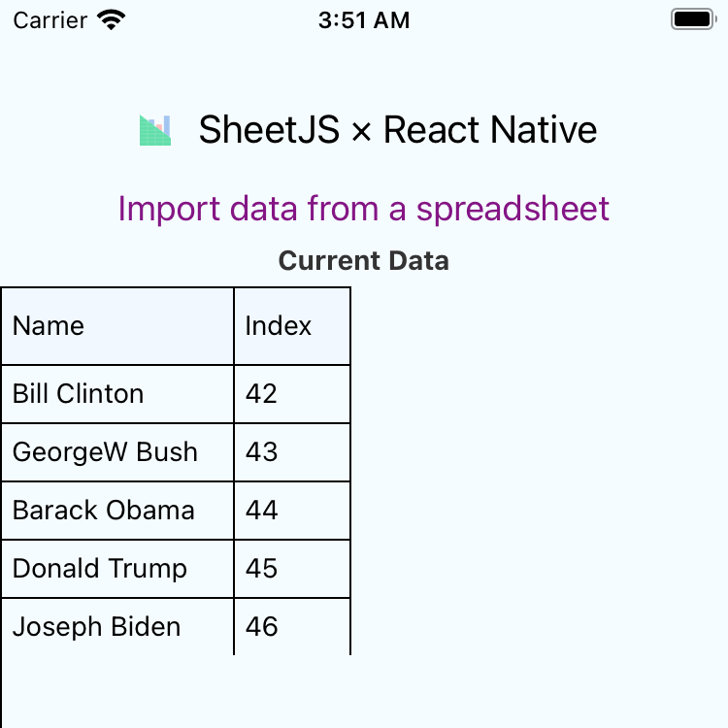
Task: Select the cell containing 45
Action: pyautogui.click(x=291, y=569)
